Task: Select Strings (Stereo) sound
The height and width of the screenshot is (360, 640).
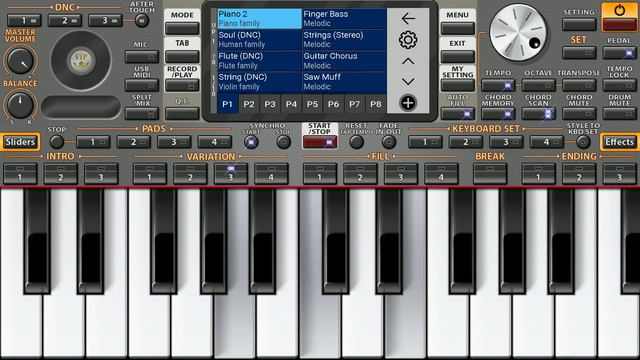Action: coord(344,40)
